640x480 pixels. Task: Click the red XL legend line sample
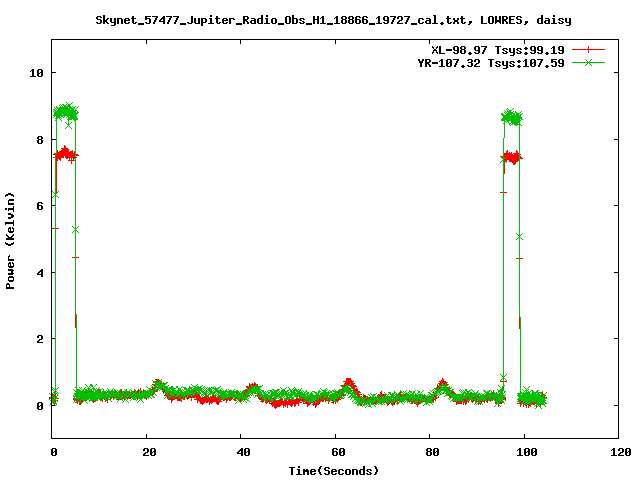(x=588, y=50)
